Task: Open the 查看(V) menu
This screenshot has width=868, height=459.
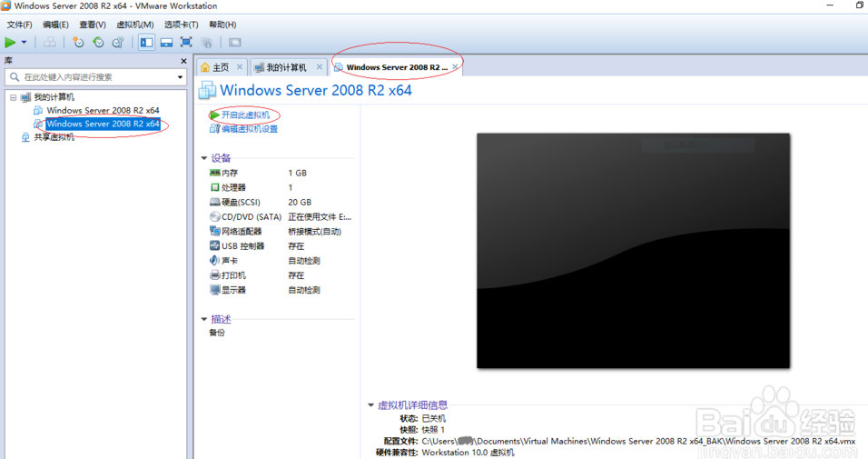Action: pyautogui.click(x=93, y=25)
